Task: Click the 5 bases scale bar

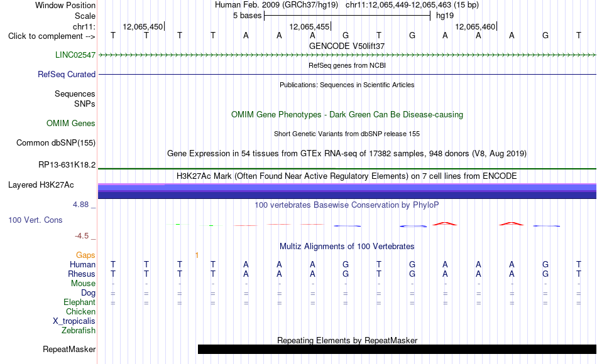Action: coord(347,16)
